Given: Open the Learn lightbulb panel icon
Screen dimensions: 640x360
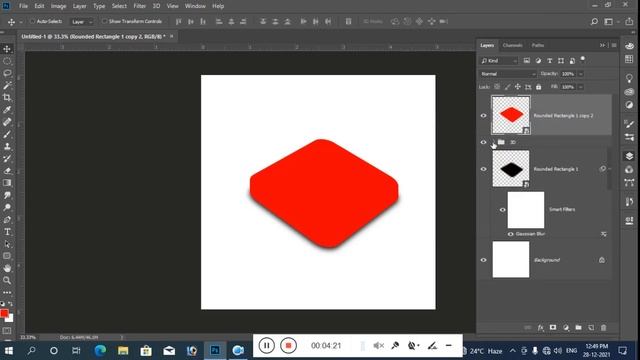Looking at the screenshot, I should click(629, 78).
